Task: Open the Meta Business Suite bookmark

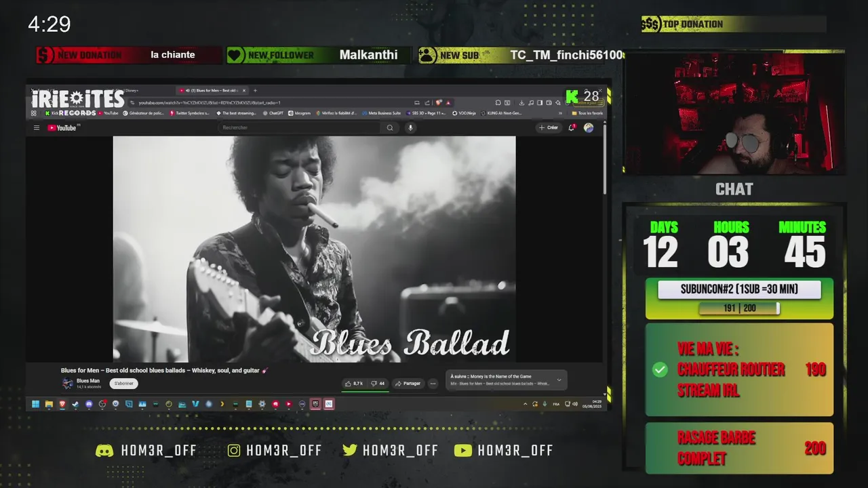Action: [x=381, y=113]
